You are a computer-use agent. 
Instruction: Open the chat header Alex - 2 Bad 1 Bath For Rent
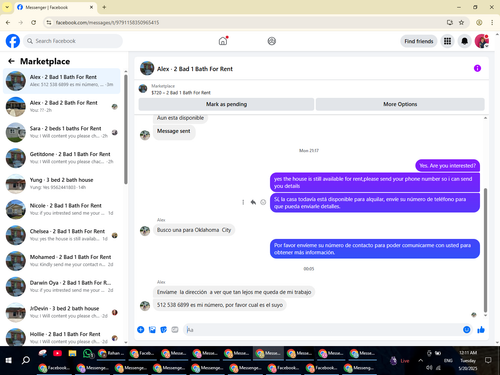pos(195,69)
